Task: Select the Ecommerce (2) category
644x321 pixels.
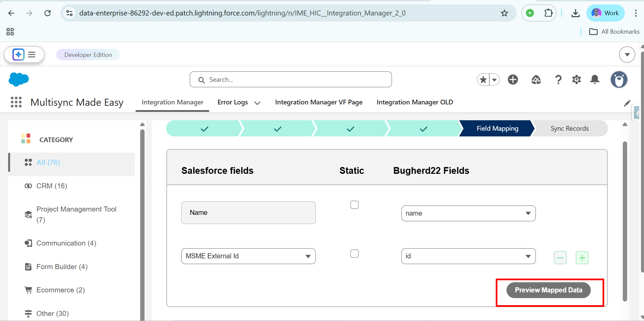Action: click(71, 290)
